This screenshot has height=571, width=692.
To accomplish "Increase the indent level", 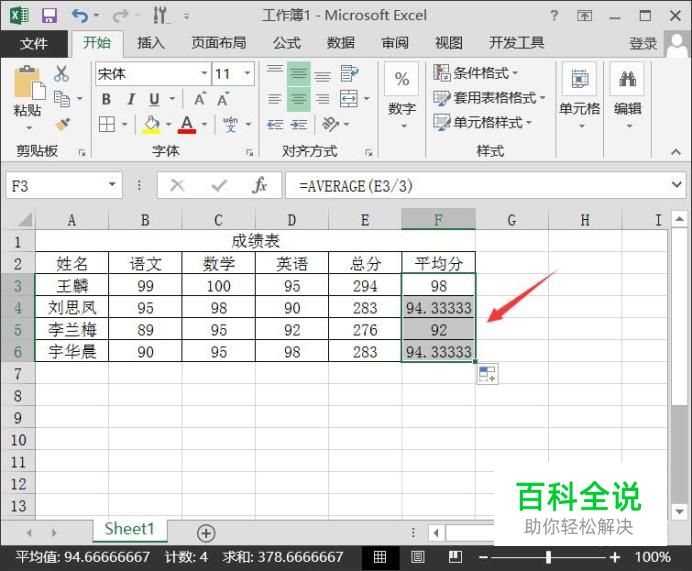I will click(299, 125).
